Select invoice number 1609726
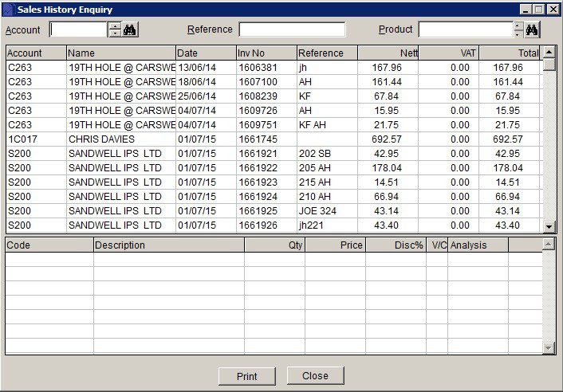The height and width of the screenshot is (392, 563). coord(258,111)
